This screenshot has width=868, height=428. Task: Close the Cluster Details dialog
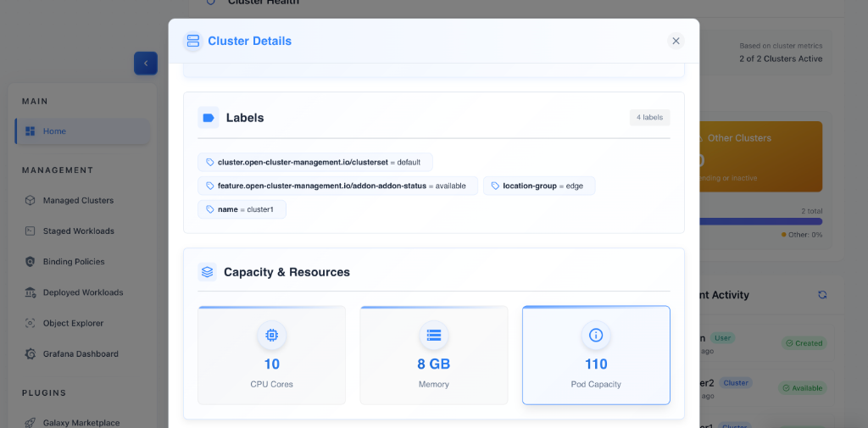pyautogui.click(x=676, y=41)
